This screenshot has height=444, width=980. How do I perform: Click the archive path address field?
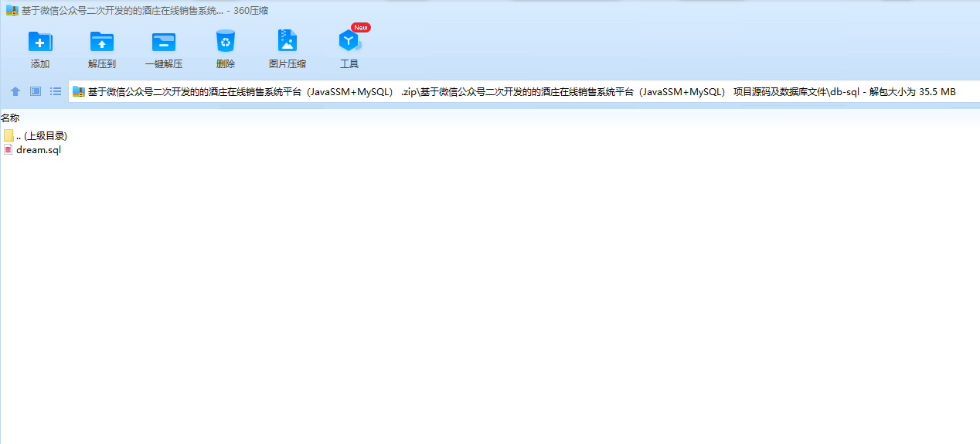pos(523,92)
